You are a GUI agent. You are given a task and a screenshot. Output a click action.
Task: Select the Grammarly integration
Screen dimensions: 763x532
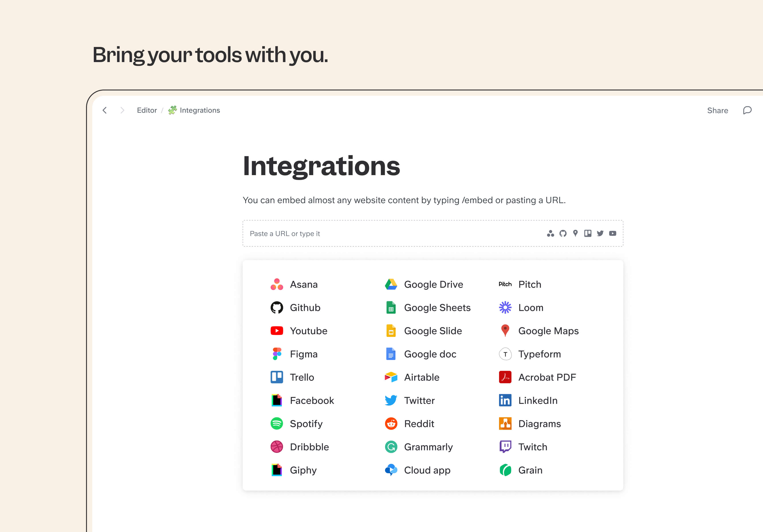(428, 447)
